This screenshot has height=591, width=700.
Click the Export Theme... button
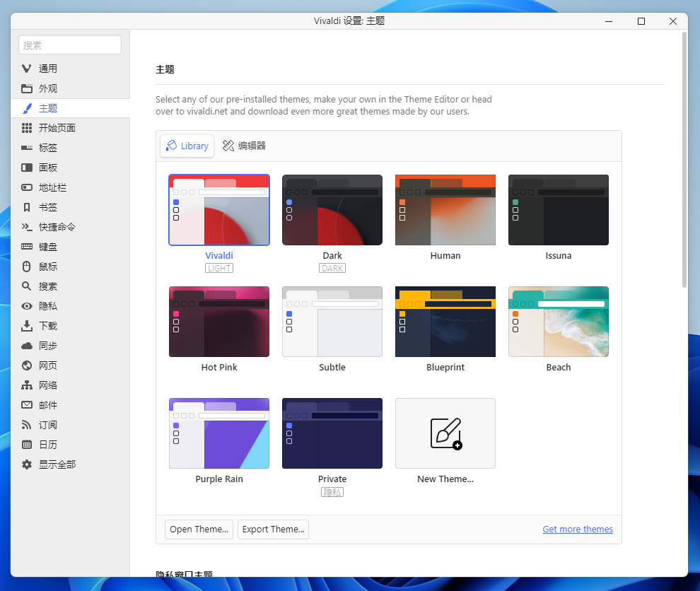point(273,529)
